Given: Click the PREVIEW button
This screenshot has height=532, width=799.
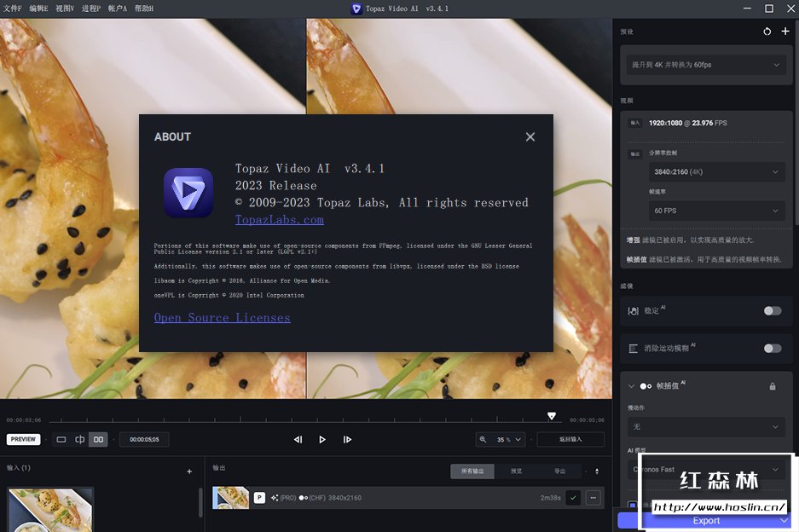Looking at the screenshot, I should point(23,439).
